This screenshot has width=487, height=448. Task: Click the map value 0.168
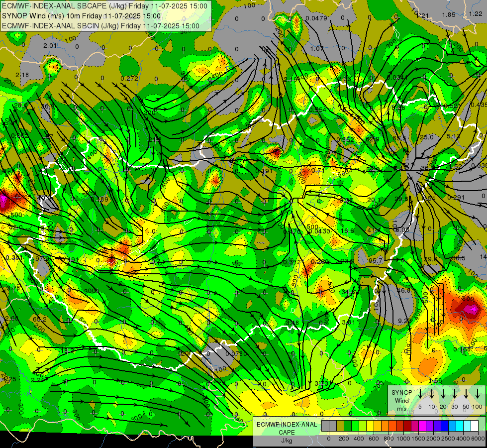462,349
